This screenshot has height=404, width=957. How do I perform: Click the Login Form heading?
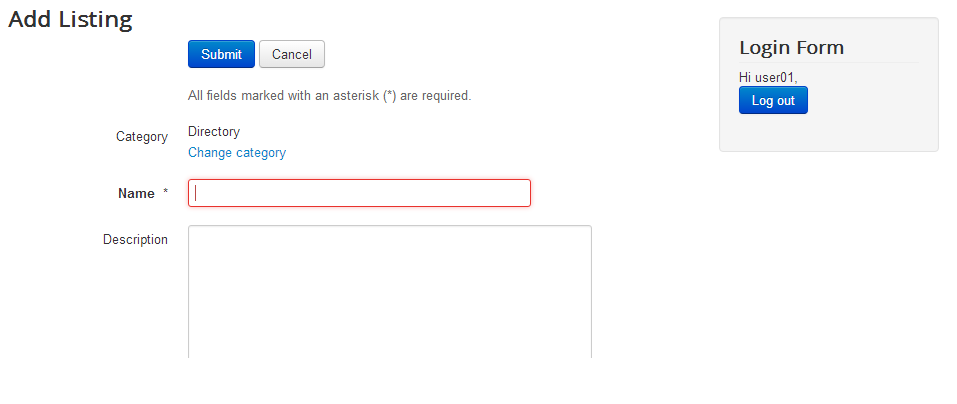point(791,47)
